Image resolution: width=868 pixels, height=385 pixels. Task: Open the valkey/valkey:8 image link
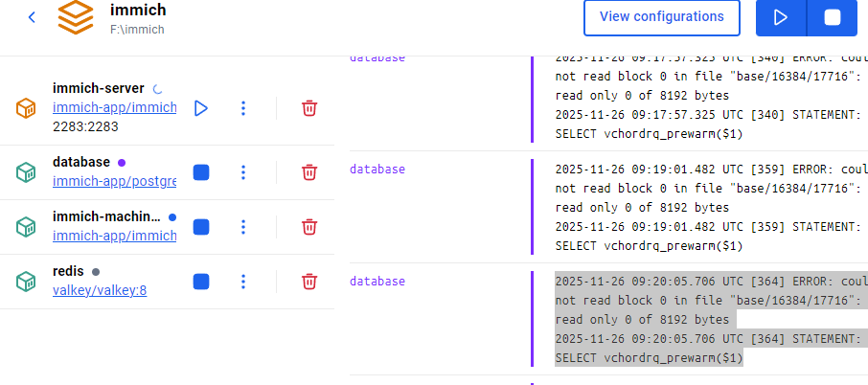coord(100,290)
